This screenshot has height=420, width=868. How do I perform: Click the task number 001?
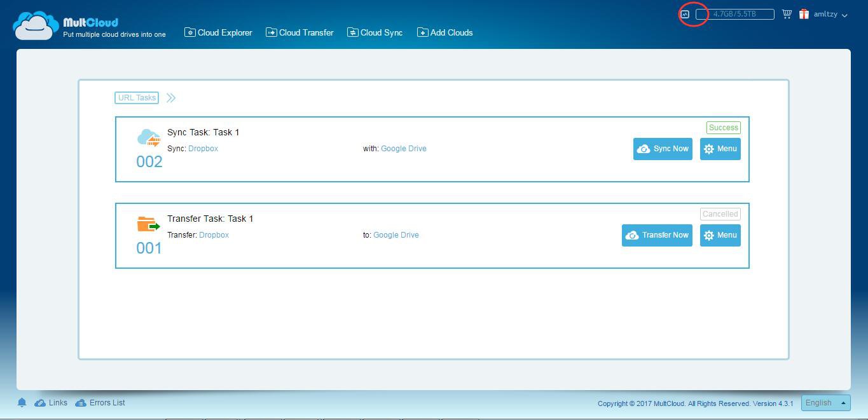pyautogui.click(x=149, y=248)
